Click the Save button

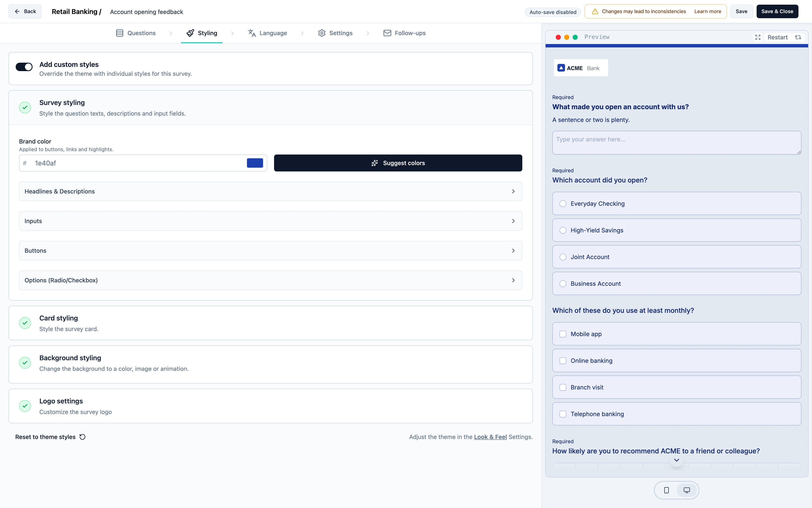[742, 11]
